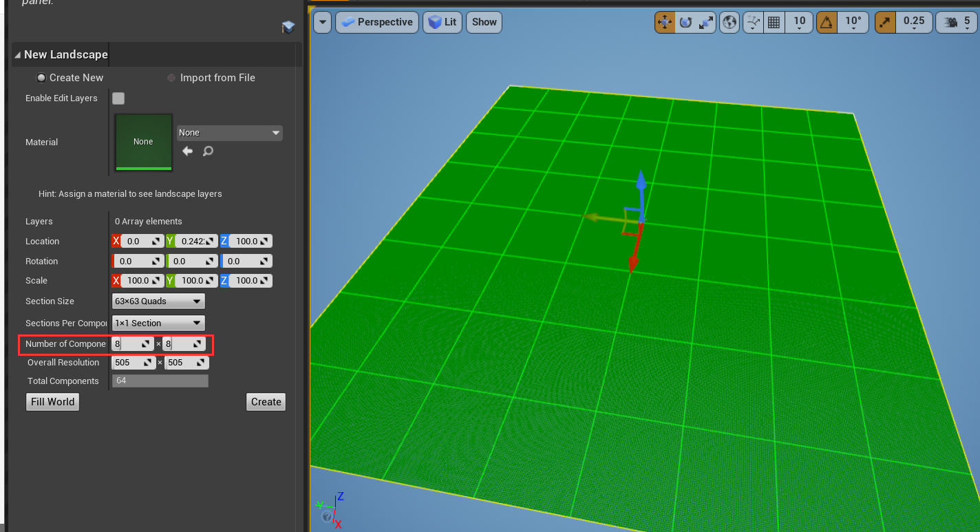Open the camera speed 5 setting
This screenshot has height=532, width=980.
tap(958, 22)
